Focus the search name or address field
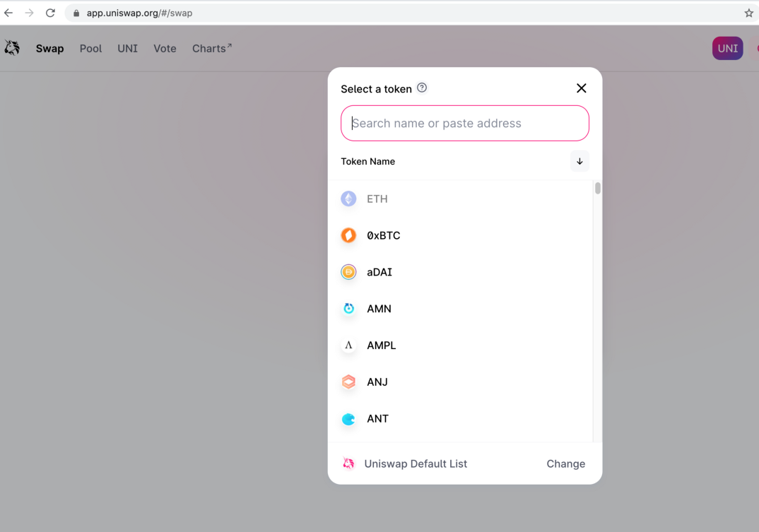The height and width of the screenshot is (532, 759). [x=465, y=123]
